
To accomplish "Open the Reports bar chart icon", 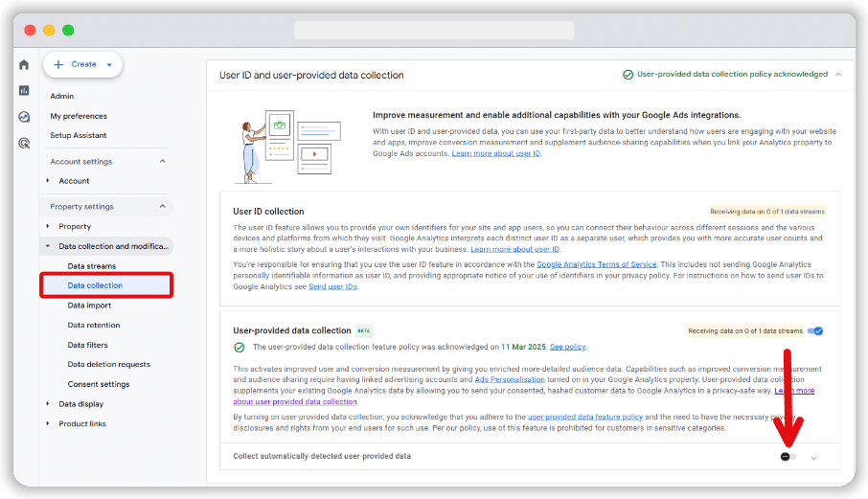I will (x=24, y=90).
